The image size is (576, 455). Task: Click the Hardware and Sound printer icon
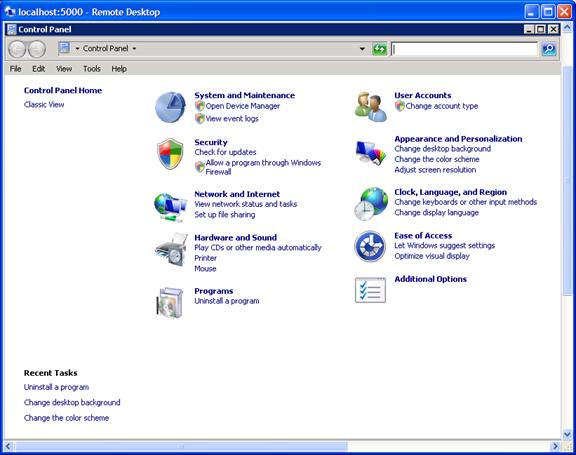pyautogui.click(x=172, y=249)
